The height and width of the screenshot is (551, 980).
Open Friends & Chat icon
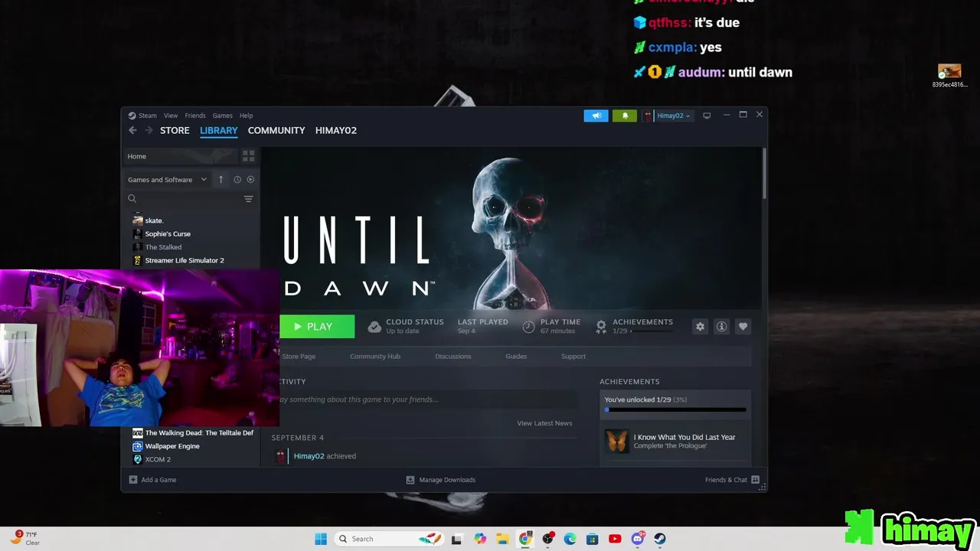pos(756,480)
